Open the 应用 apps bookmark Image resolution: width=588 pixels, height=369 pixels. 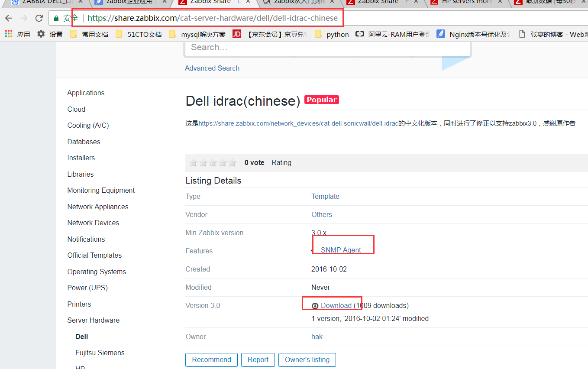[x=17, y=34]
